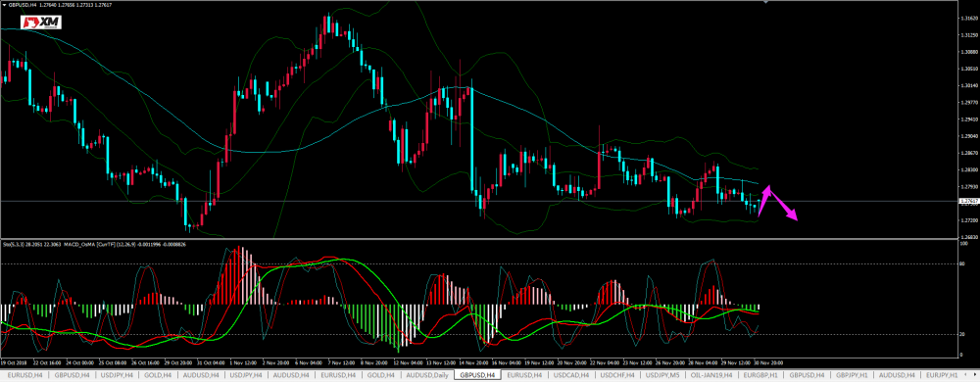Screen dimensions: 980x382
Task: Switch to the OIL-JAN19,H4 chart tab
Action: (x=712, y=375)
